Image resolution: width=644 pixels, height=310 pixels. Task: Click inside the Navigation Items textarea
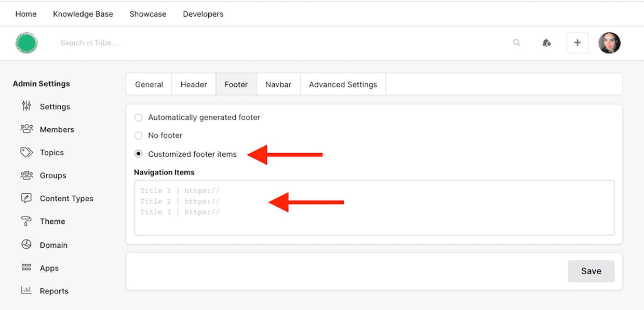[374, 208]
